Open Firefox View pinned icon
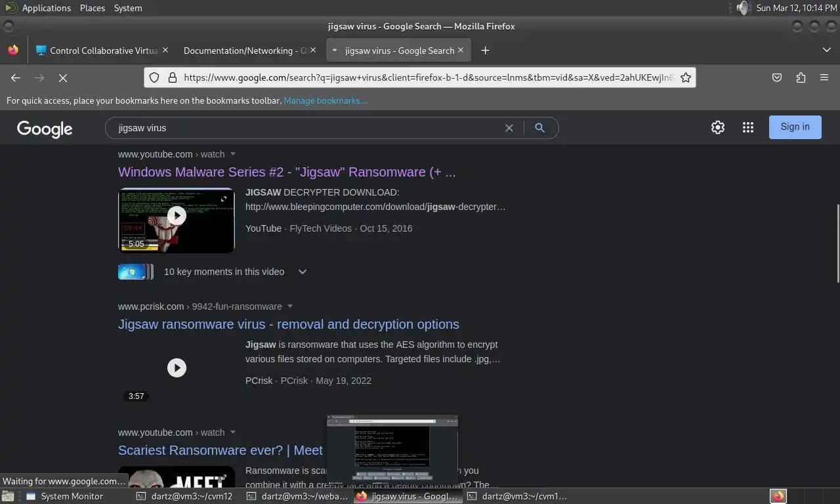This screenshot has width=840, height=504. (x=13, y=50)
